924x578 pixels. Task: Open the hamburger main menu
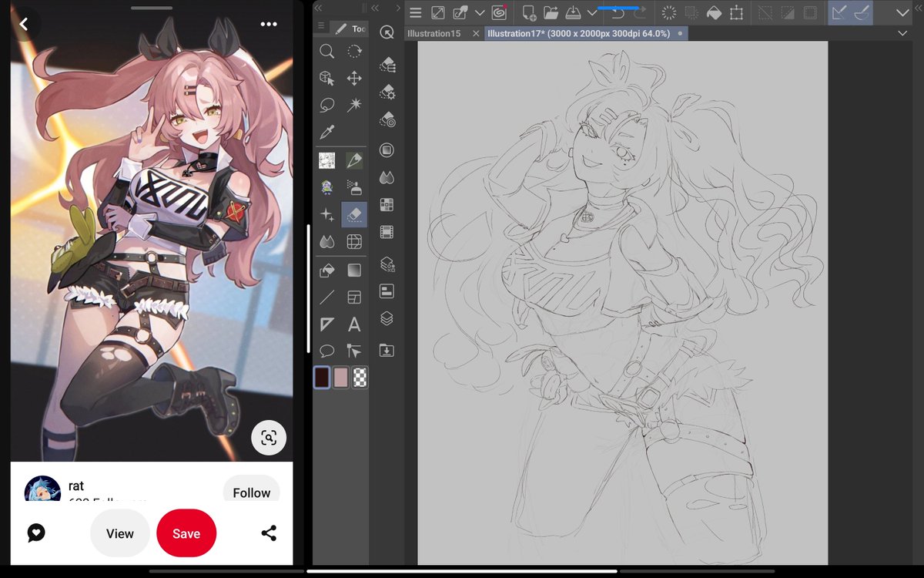click(415, 12)
